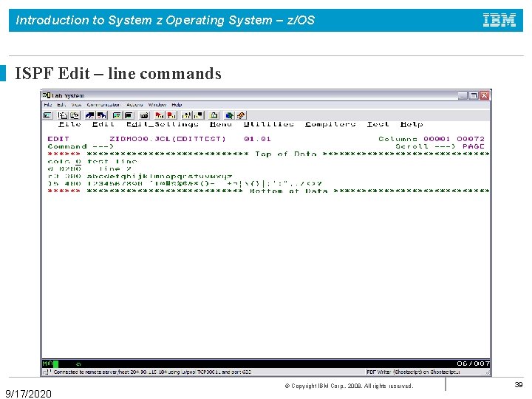Open the Window menu
The width and height of the screenshot is (532, 399).
(x=157, y=105)
